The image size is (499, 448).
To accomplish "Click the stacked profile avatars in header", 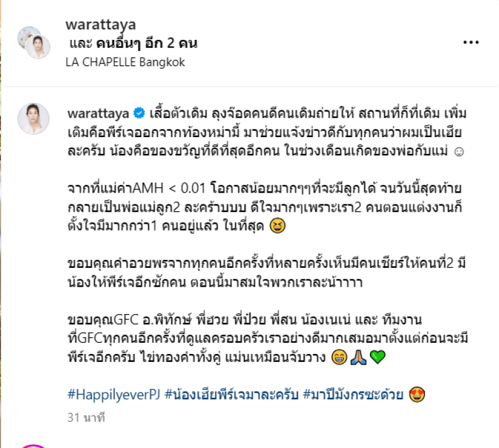I will click(34, 42).
